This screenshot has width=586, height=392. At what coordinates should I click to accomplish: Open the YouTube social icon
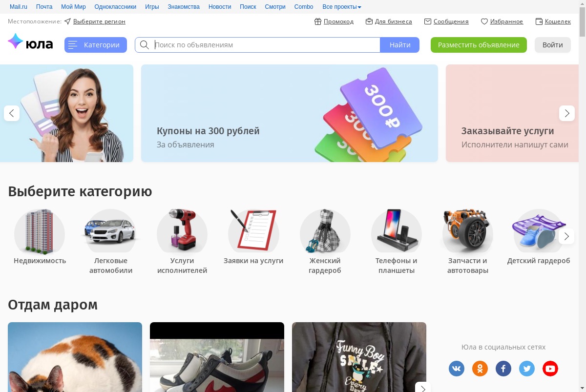coord(550,369)
